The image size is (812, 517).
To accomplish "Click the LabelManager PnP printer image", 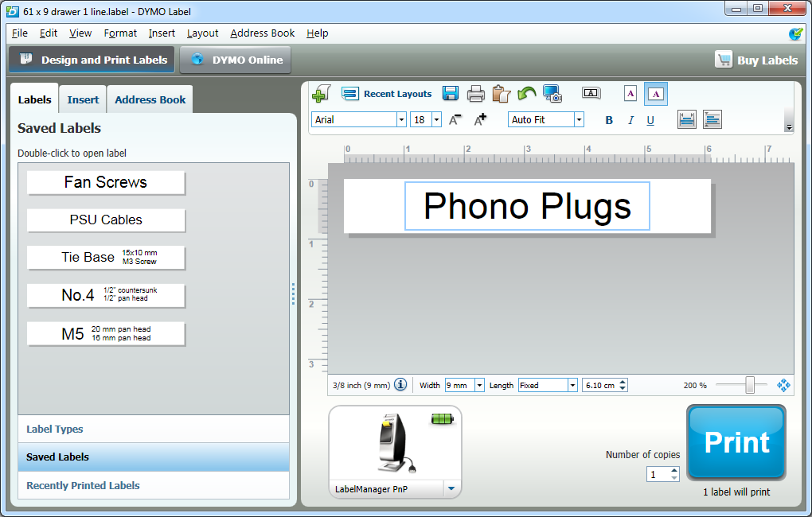I will coord(395,443).
